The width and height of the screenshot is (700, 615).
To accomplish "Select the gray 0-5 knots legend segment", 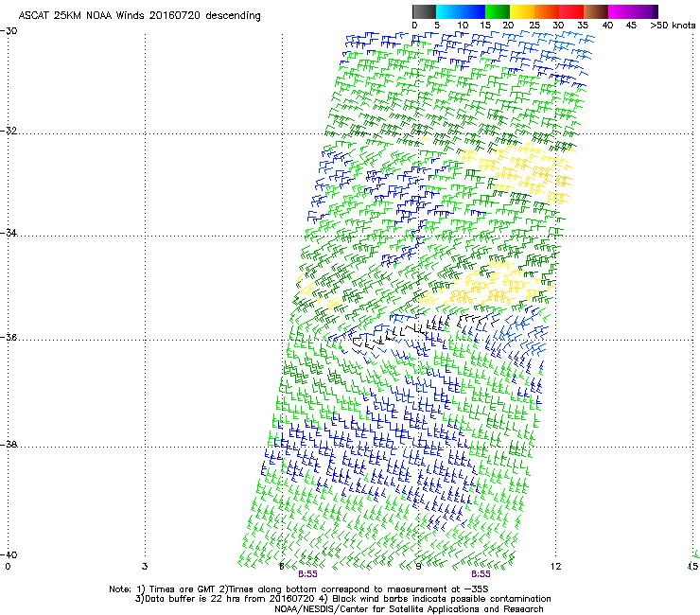I will 424,11.
